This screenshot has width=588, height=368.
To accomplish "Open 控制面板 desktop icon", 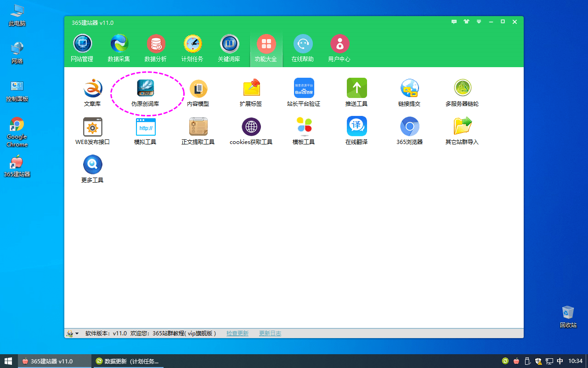I will (x=17, y=91).
